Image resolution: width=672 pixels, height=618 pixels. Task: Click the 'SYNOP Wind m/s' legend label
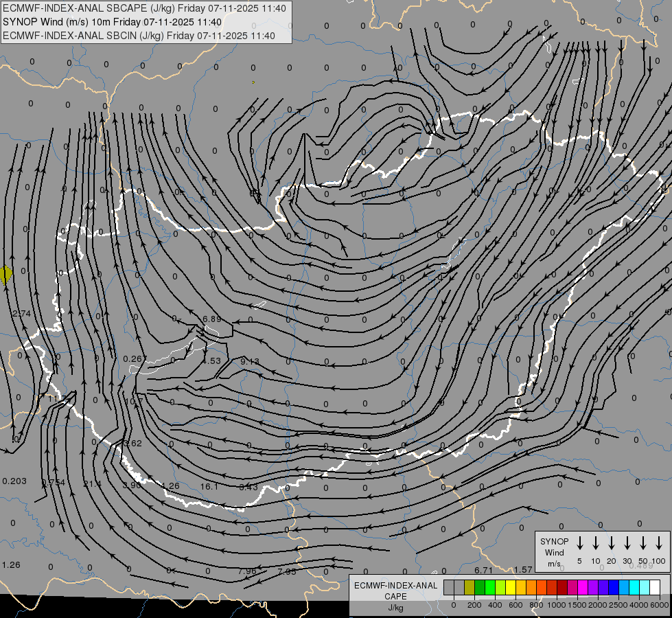(x=554, y=552)
